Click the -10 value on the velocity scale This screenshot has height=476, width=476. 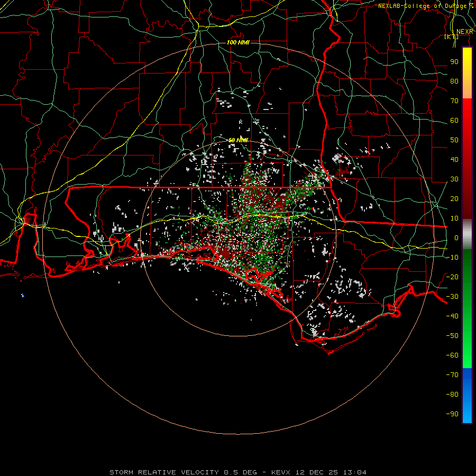[452, 258]
